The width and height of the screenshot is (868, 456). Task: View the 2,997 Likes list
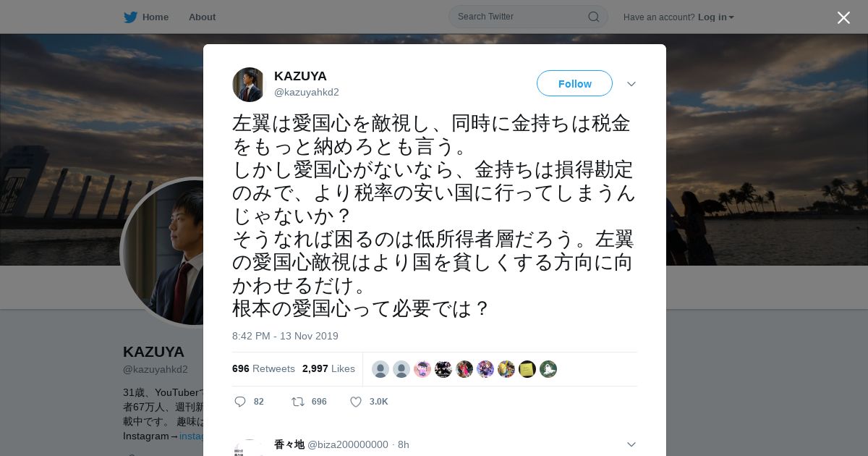coord(328,369)
